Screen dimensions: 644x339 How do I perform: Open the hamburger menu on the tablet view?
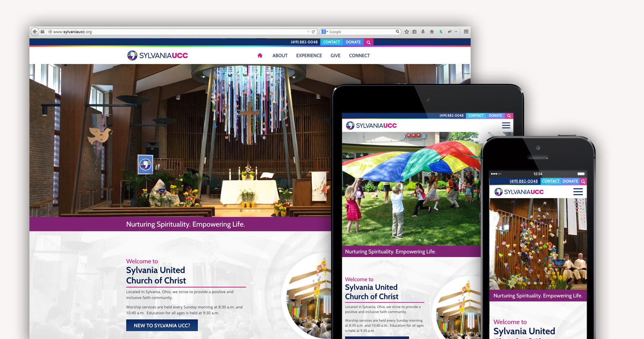click(506, 125)
